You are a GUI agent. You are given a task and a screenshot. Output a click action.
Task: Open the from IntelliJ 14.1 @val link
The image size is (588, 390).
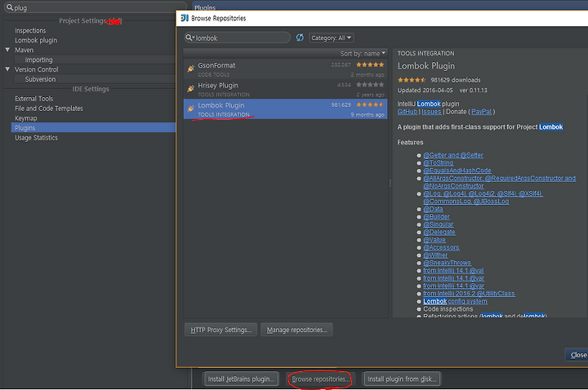[453, 271]
